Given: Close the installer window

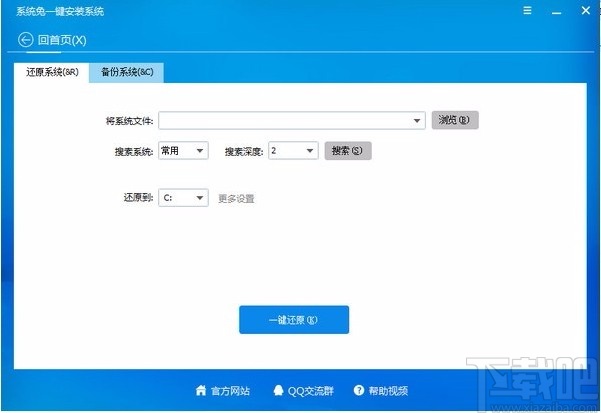Looking at the screenshot, I should (x=586, y=10).
